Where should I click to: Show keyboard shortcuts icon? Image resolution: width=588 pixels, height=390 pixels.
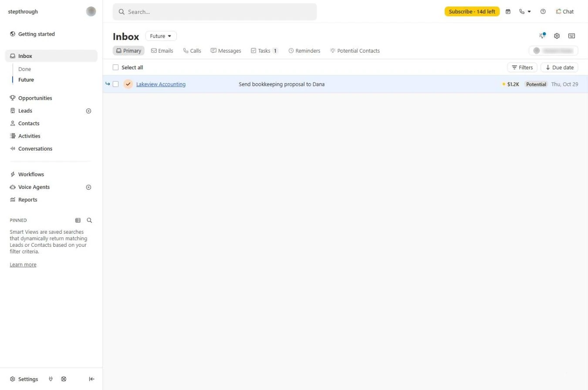(572, 36)
